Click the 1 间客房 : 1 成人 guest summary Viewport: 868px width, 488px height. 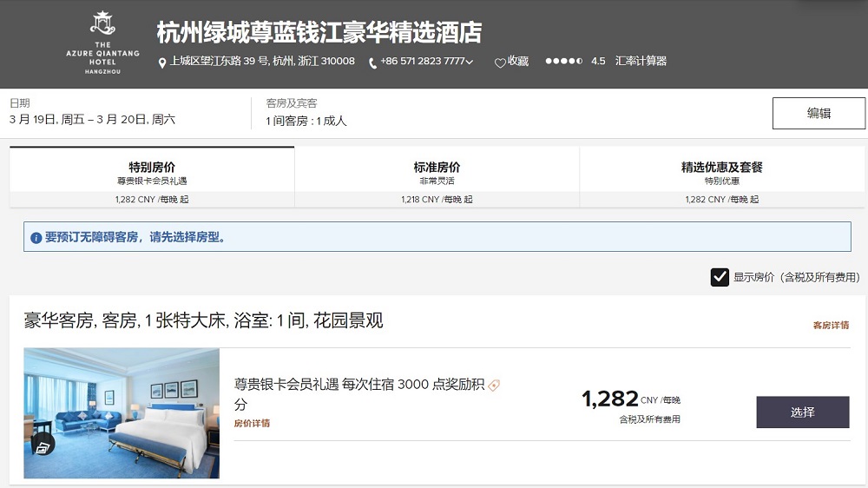306,121
